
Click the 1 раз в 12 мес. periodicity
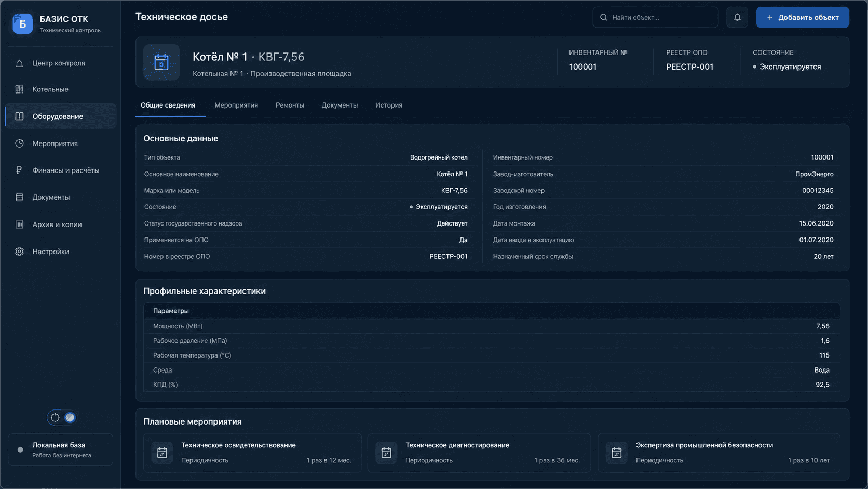pyautogui.click(x=329, y=460)
